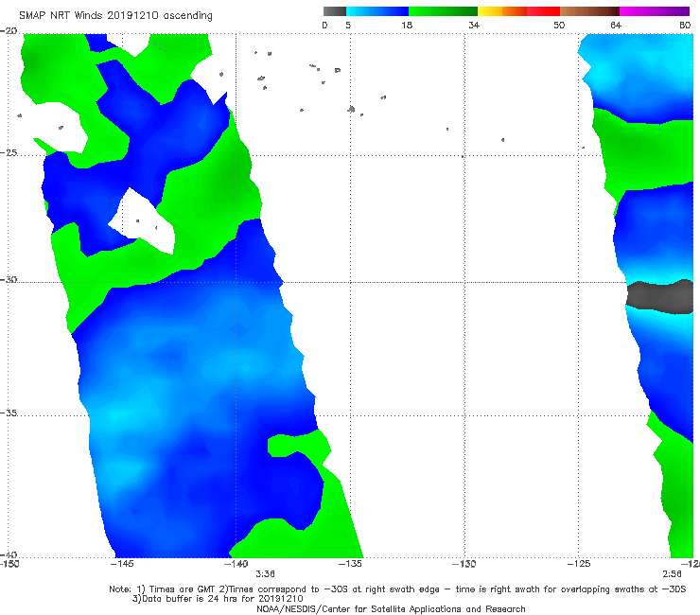
Task: Click the latitude label '-25'
Action: click(x=9, y=152)
